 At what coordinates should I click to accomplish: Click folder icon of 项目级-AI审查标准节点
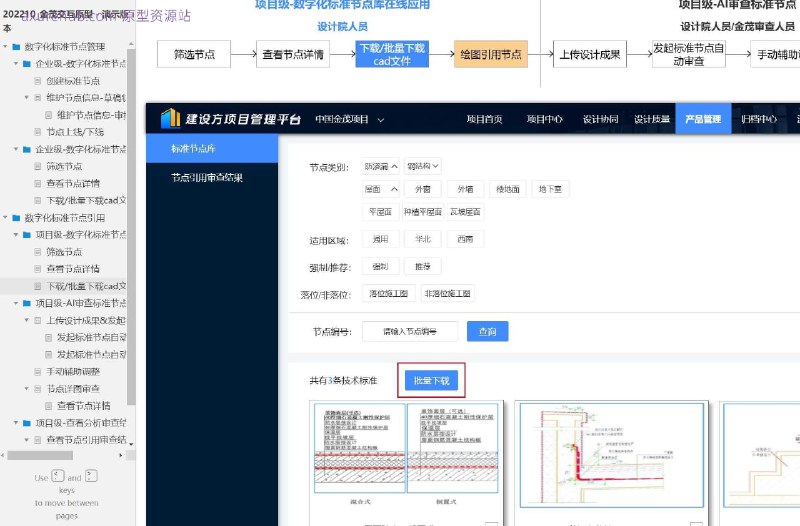pyautogui.click(x=27, y=303)
